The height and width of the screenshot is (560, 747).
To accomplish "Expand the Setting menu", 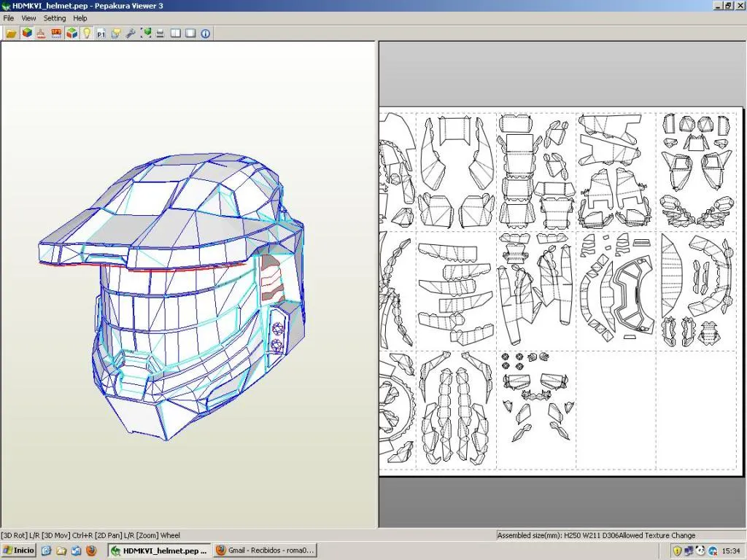I will pyautogui.click(x=55, y=18).
